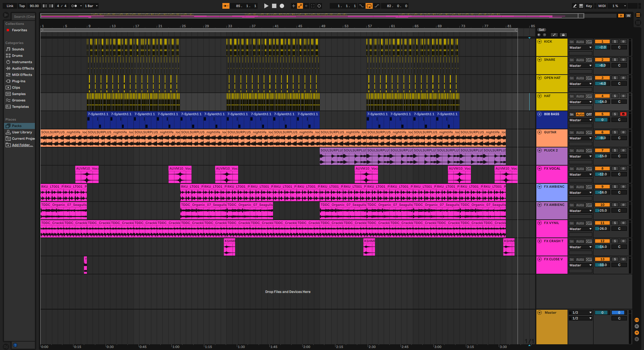Click the Lock Envelopes padlock icon

563,35
